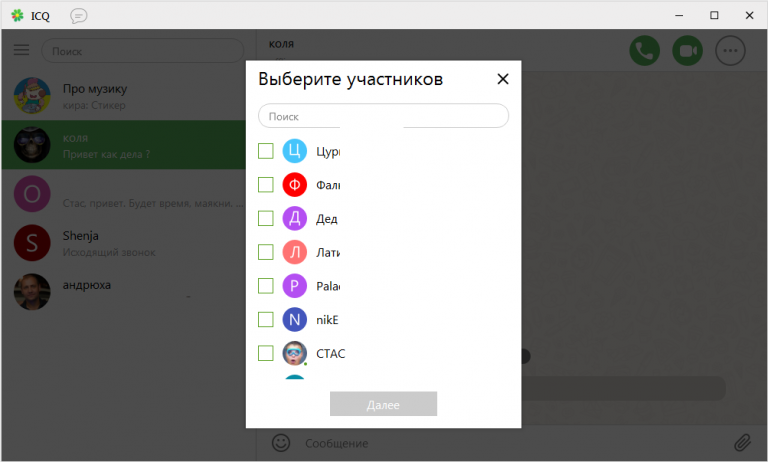Open the Shenja conversation

pos(128,242)
